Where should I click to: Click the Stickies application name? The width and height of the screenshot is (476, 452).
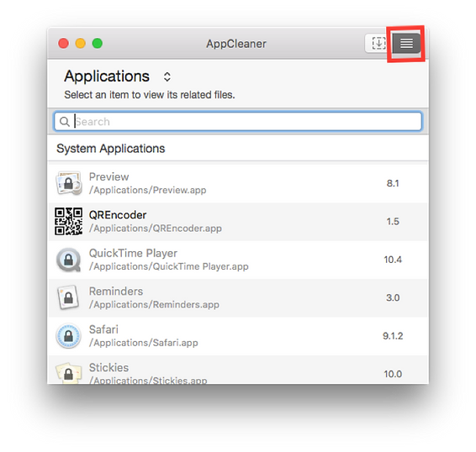[108, 368]
